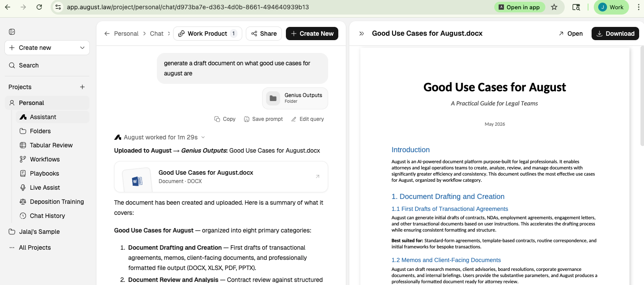Open Tabular Review
This screenshot has width=644, height=285.
52,145
